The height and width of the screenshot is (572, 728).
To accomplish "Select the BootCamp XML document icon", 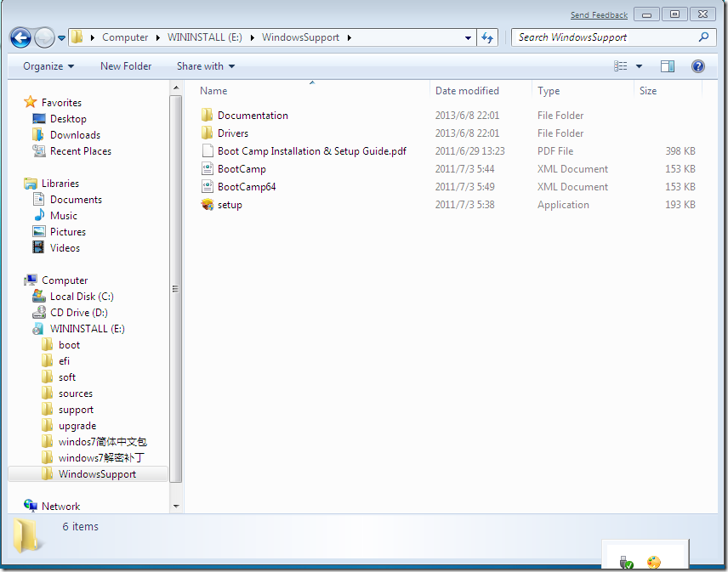I will 207,169.
